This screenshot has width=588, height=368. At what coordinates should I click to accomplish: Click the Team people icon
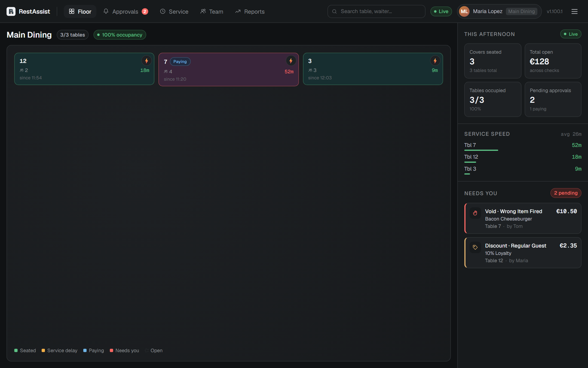[203, 11]
